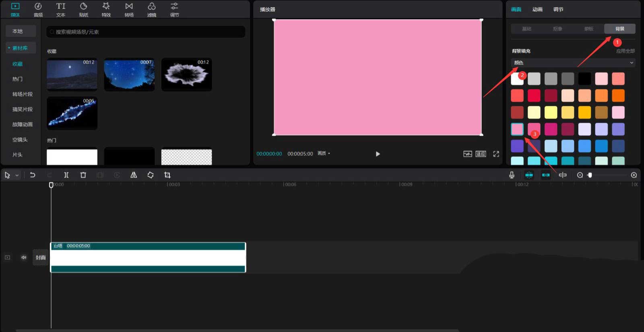
Task: Open the 媒体 media panel
Action: pyautogui.click(x=15, y=10)
